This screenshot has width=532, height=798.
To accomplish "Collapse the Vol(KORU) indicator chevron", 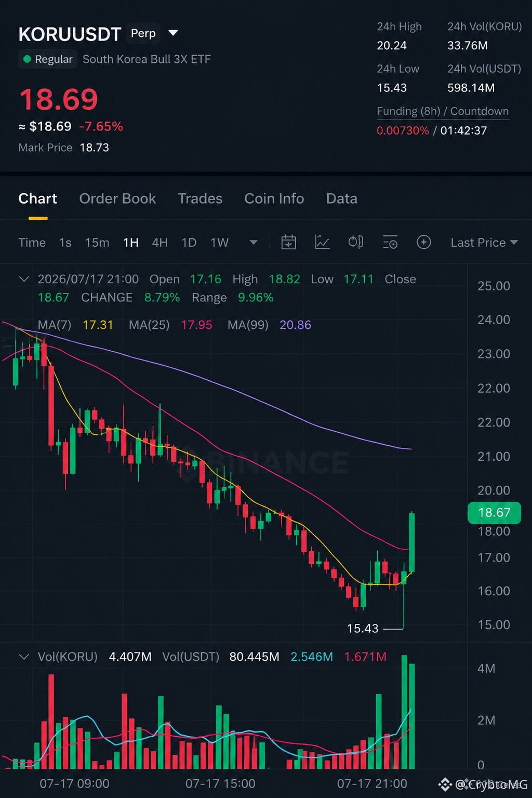I will click(24, 657).
